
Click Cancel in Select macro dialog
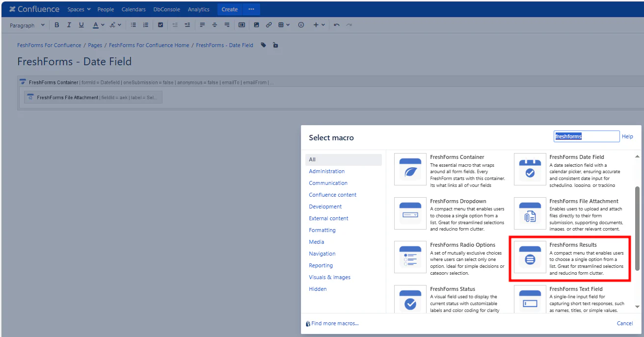tap(624, 323)
